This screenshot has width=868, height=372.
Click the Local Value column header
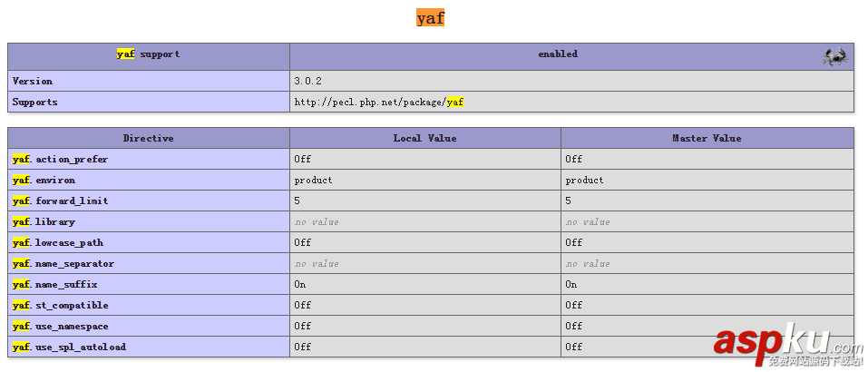click(x=424, y=139)
